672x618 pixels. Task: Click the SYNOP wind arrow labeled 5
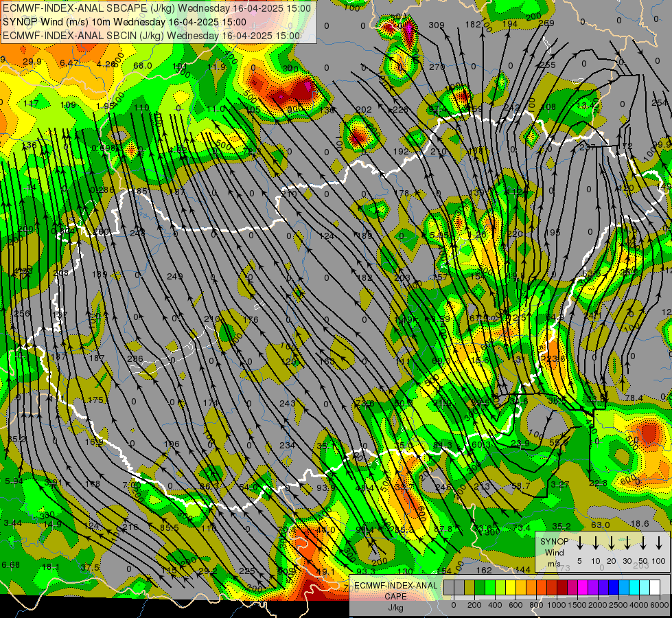pos(579,543)
